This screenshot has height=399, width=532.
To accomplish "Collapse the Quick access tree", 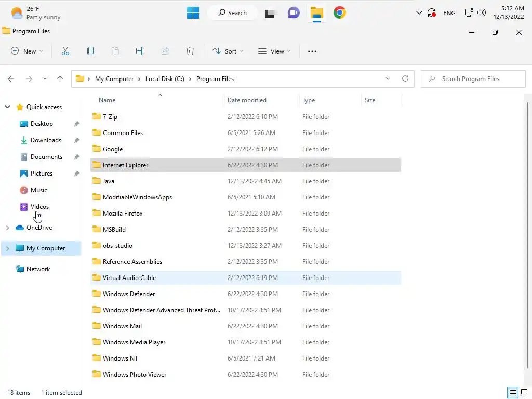I will click(x=7, y=107).
